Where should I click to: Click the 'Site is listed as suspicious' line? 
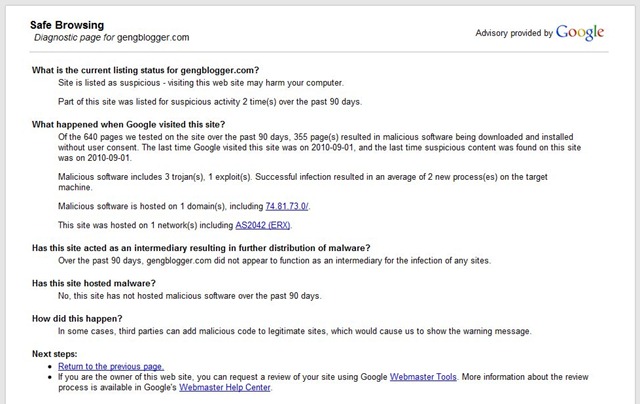coord(201,83)
